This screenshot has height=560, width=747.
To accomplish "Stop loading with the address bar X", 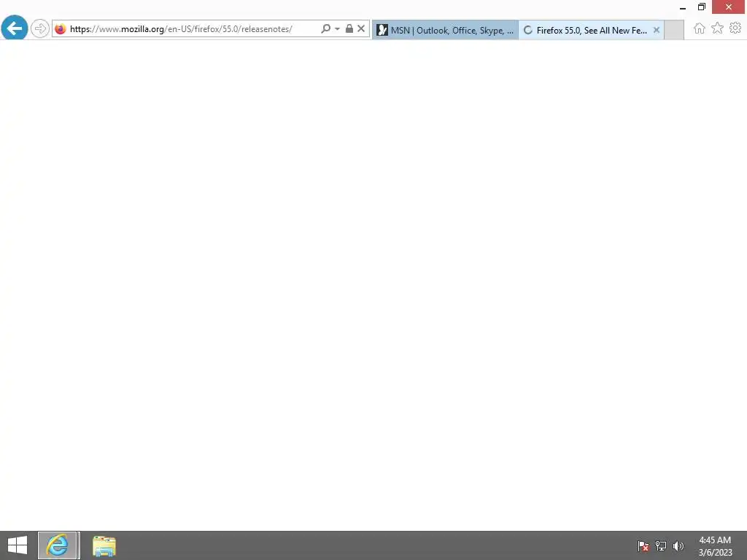I will tap(361, 28).
